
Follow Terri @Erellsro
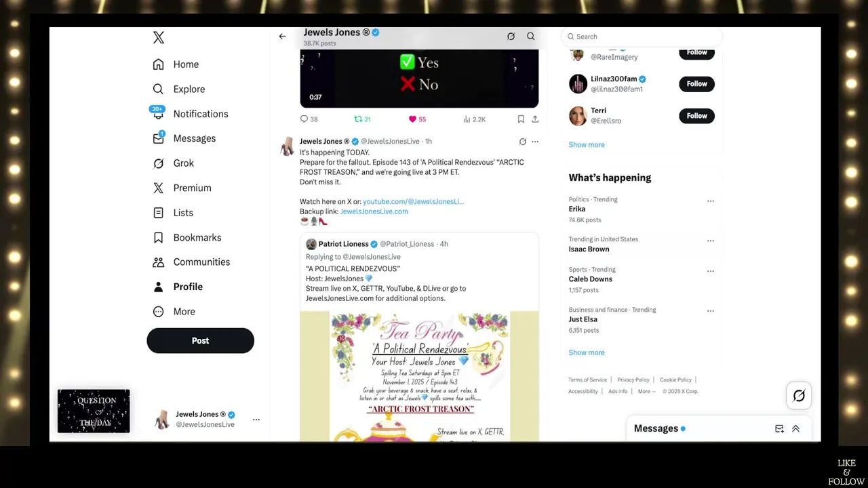point(696,116)
